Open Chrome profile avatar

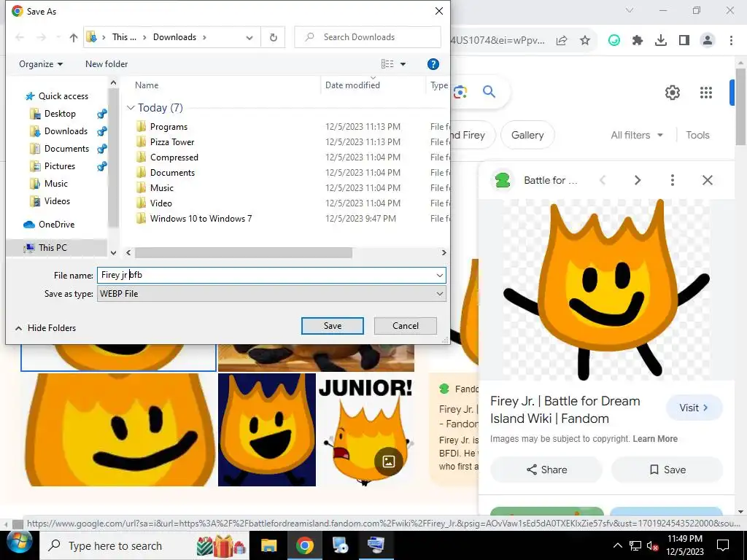click(x=708, y=41)
